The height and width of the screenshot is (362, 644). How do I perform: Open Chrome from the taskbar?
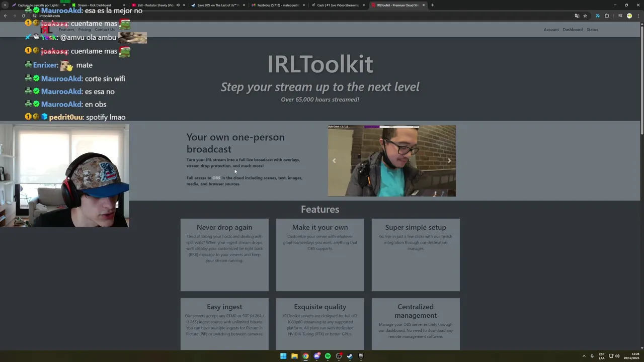(x=305, y=356)
